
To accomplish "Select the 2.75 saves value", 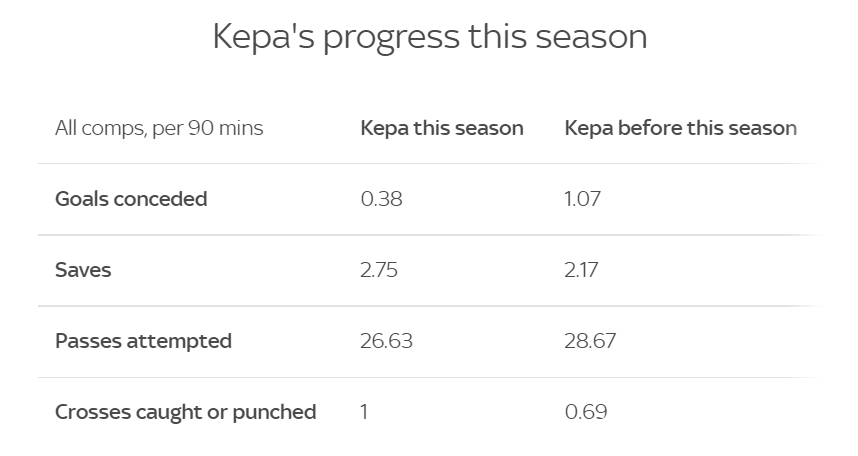I will 381,270.
